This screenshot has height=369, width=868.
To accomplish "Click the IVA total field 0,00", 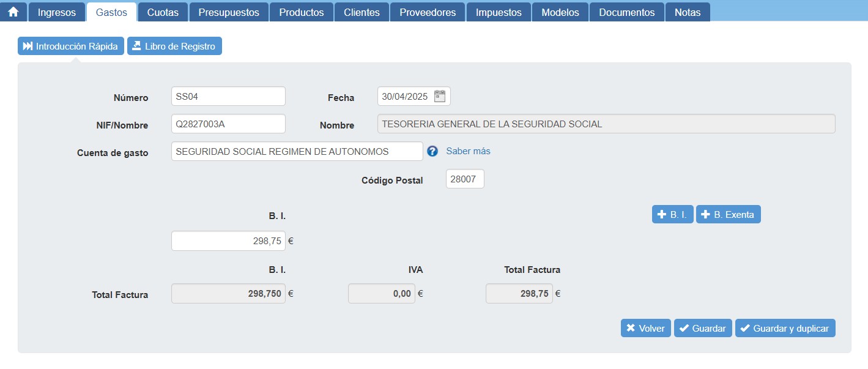I will [x=382, y=293].
